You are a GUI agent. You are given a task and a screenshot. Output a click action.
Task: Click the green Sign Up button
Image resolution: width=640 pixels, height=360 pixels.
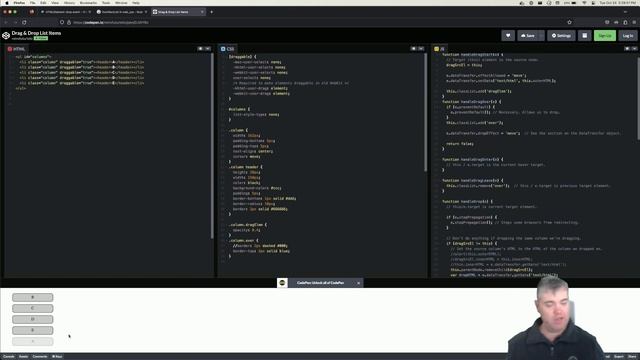coord(604,36)
